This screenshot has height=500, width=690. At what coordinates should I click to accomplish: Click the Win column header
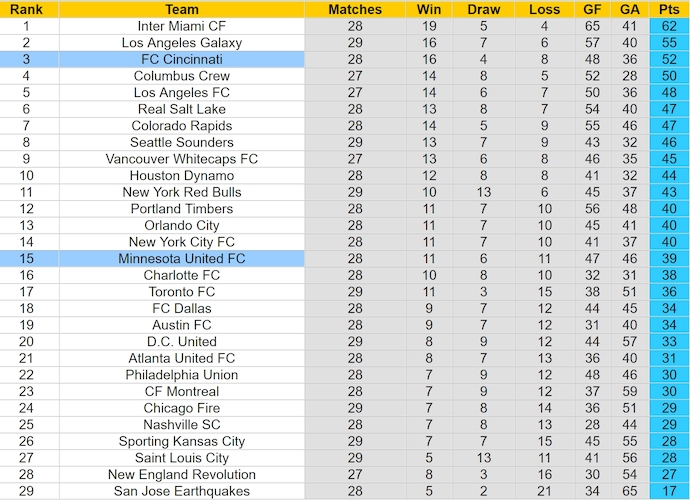[429, 9]
